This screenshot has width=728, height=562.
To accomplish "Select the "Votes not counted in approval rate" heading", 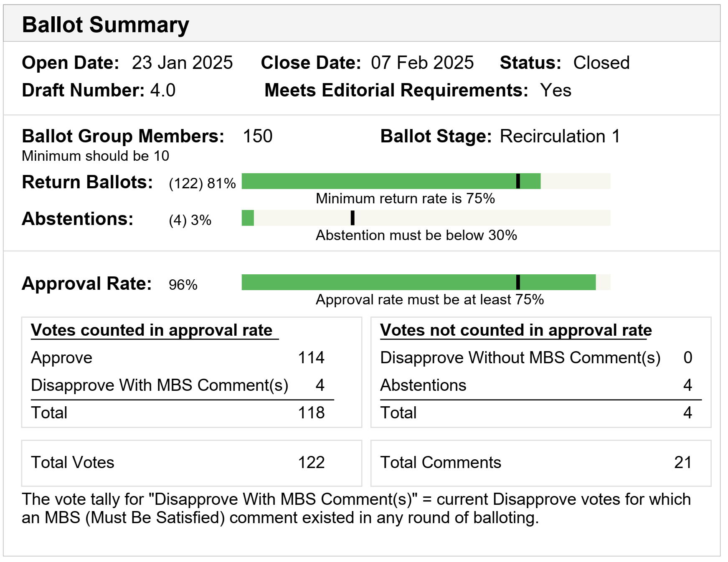I will (x=516, y=330).
